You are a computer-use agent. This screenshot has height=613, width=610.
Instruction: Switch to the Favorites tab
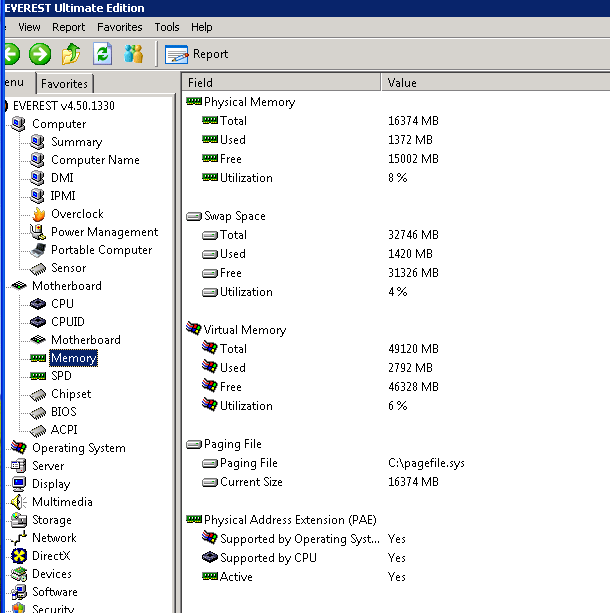[x=65, y=83]
